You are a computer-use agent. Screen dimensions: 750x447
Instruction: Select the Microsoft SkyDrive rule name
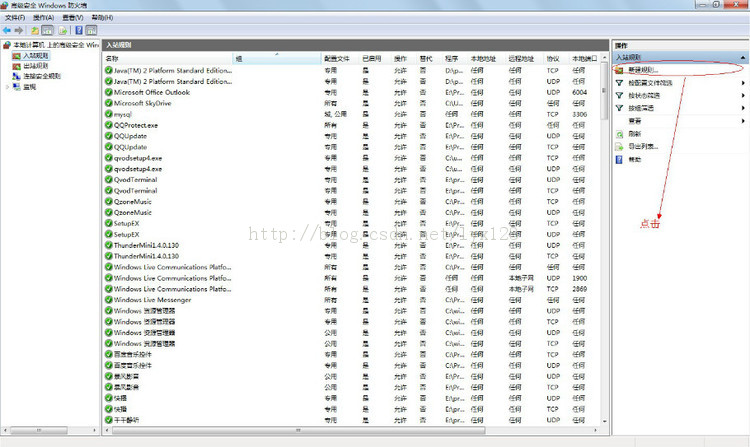pyautogui.click(x=143, y=103)
